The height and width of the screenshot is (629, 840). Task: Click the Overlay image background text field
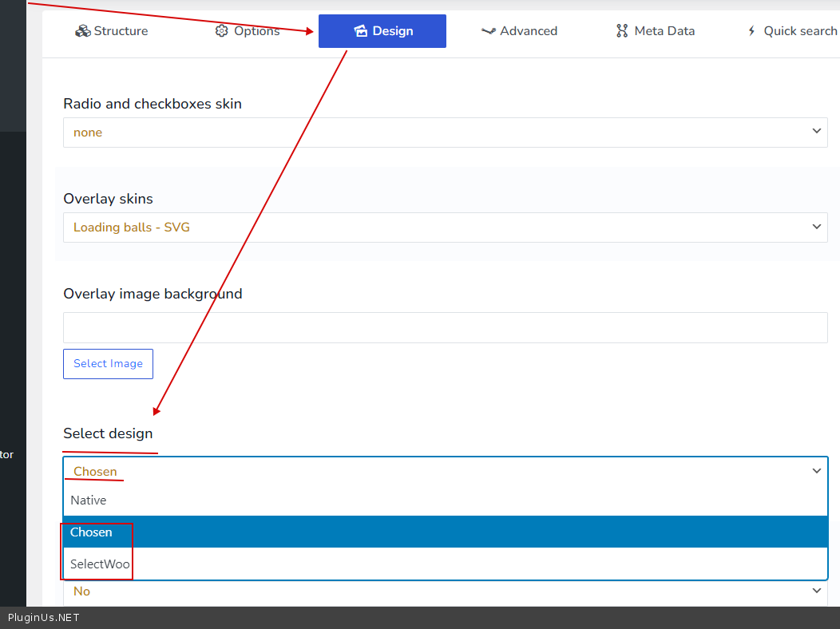coord(445,328)
